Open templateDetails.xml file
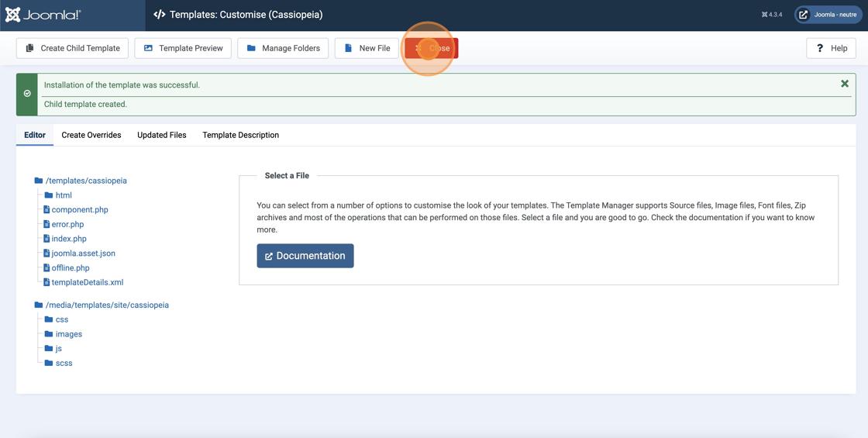 (x=87, y=282)
